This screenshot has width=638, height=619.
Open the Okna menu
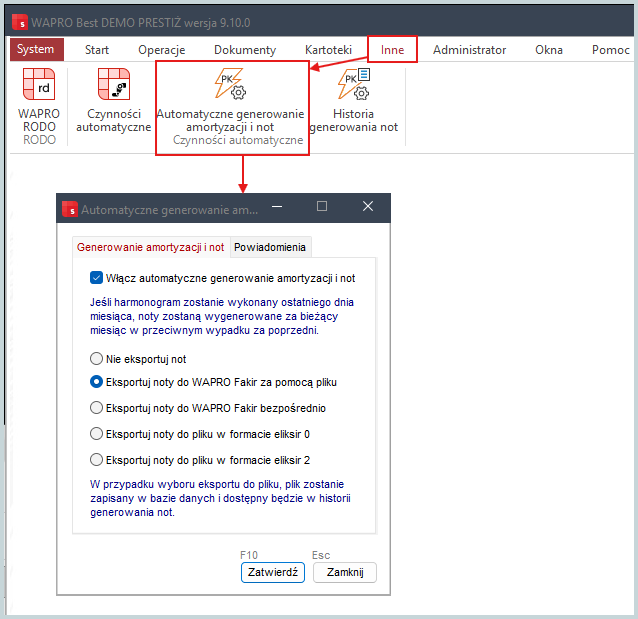548,50
